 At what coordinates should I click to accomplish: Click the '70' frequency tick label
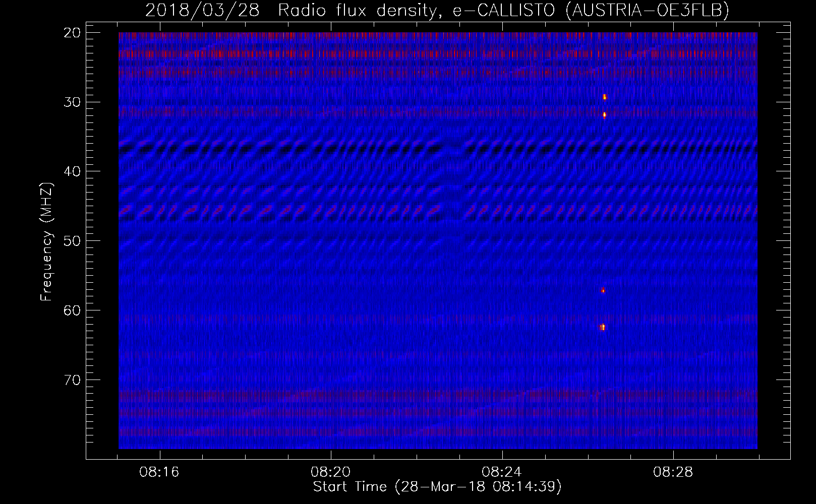click(72, 380)
